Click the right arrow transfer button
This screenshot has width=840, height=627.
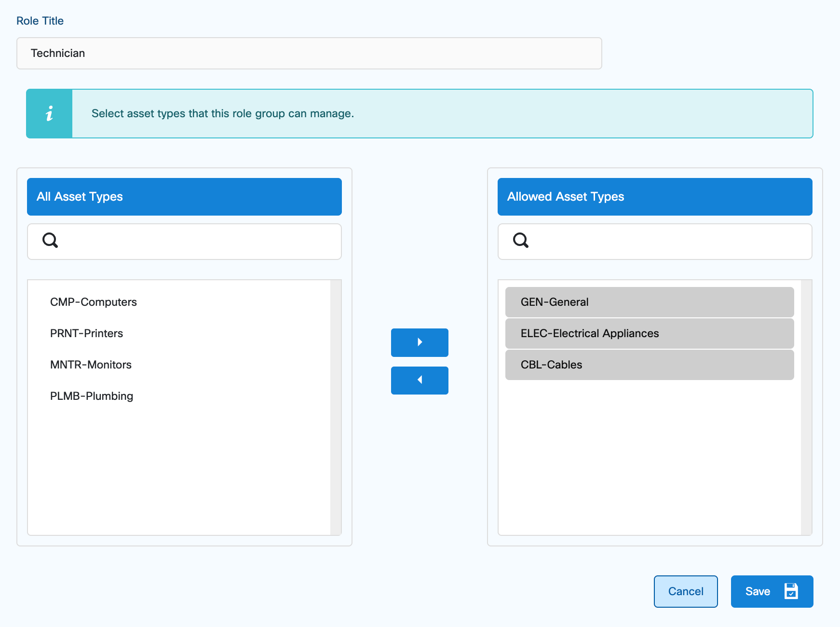click(x=419, y=342)
